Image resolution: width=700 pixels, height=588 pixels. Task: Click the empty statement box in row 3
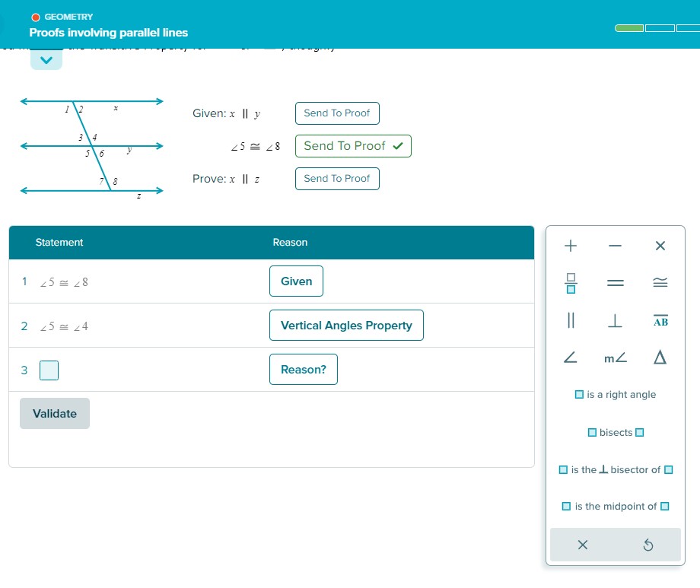tap(48, 370)
